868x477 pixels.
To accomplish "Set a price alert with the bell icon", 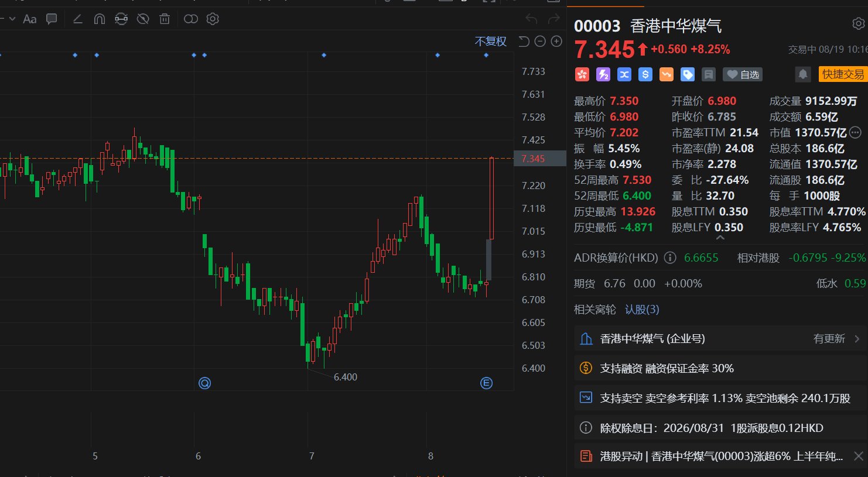I will tap(803, 74).
